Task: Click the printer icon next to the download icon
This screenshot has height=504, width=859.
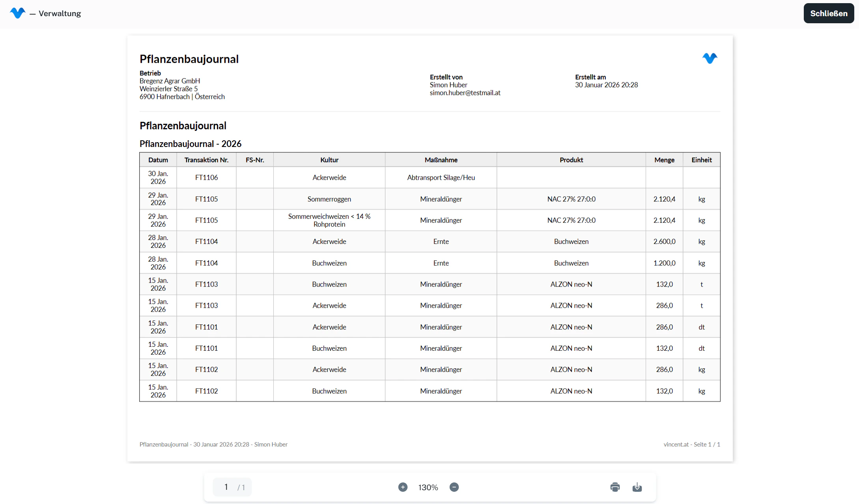Action: point(614,487)
